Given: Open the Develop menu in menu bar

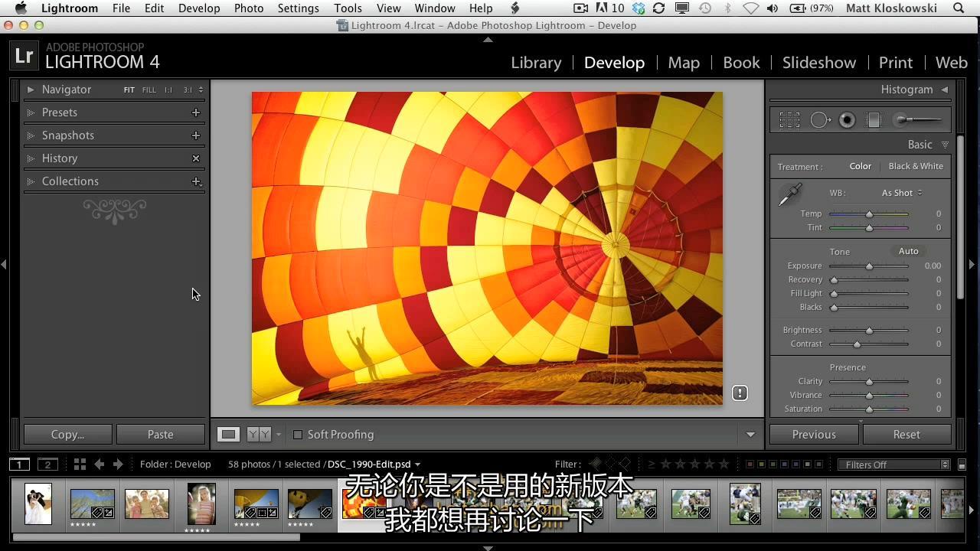Looking at the screenshot, I should (x=199, y=8).
